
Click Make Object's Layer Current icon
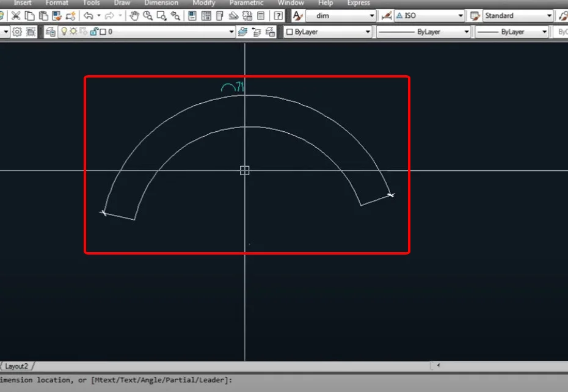242,32
